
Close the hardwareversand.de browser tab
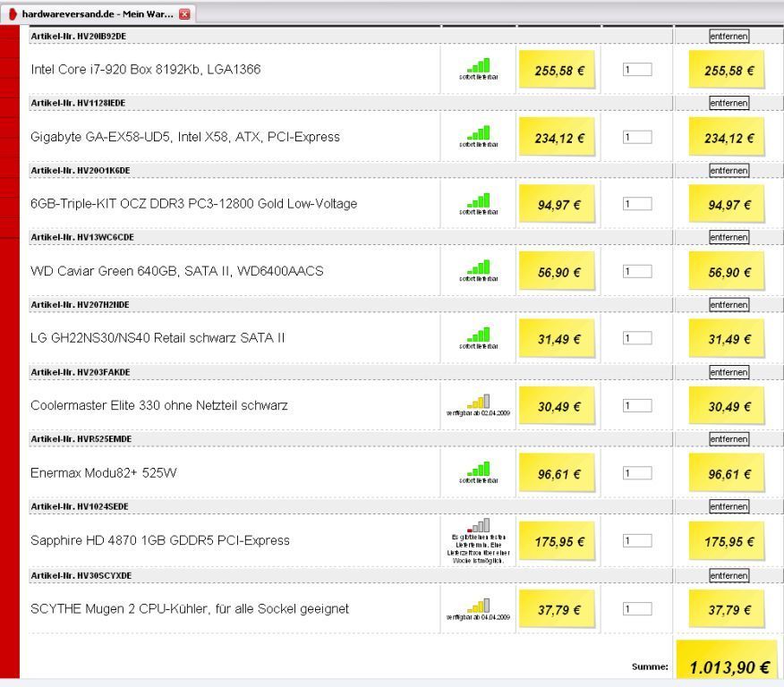[184, 14]
